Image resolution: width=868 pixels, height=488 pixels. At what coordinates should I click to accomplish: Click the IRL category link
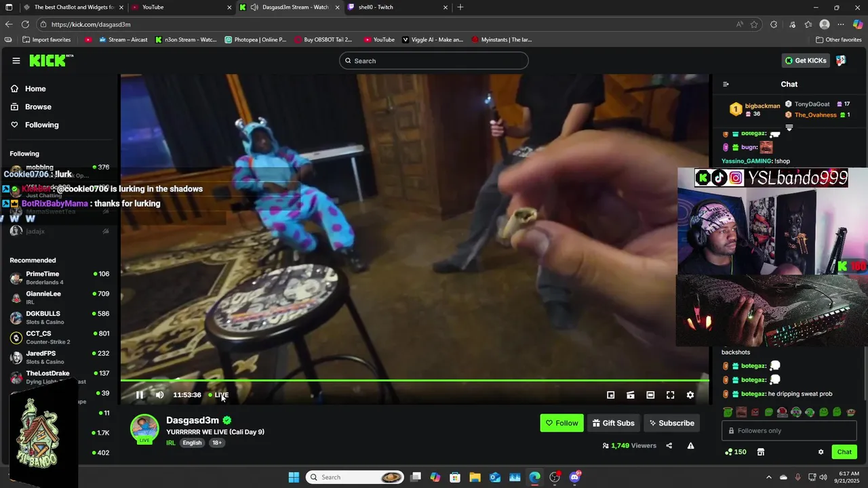point(171,443)
